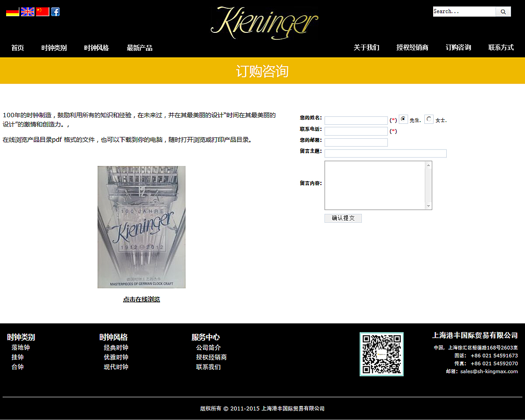Click the address line 上海徐汇区裕德路168号
Viewport: 525px width, 420px height.
coord(476,348)
